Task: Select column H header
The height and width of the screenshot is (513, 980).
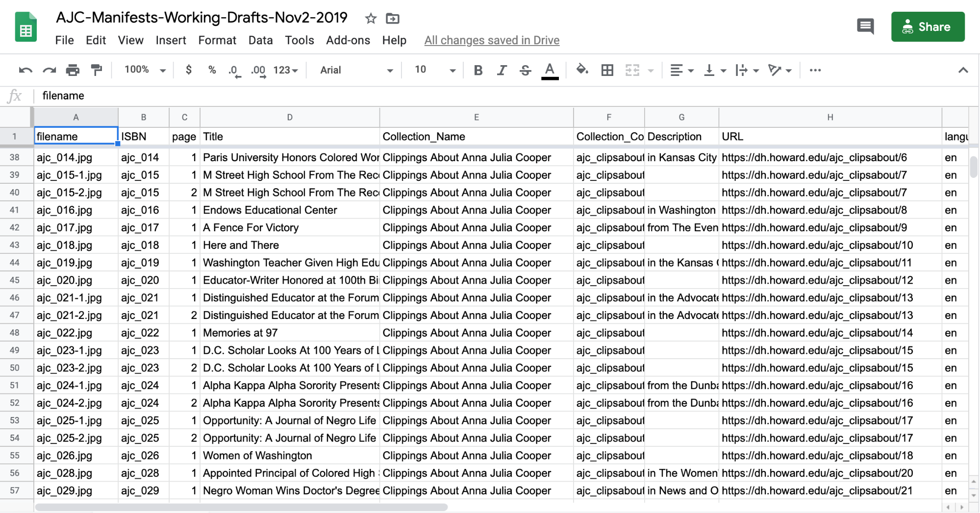Action: (830, 117)
